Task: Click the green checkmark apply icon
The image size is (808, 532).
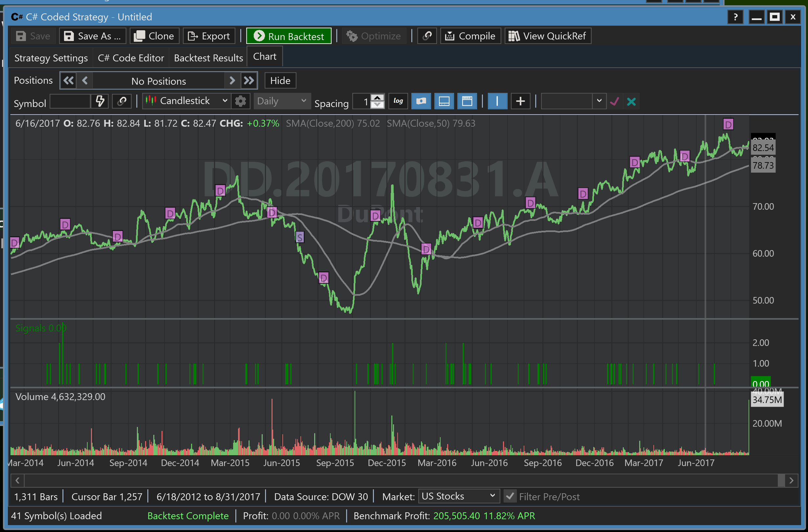Action: click(x=615, y=101)
